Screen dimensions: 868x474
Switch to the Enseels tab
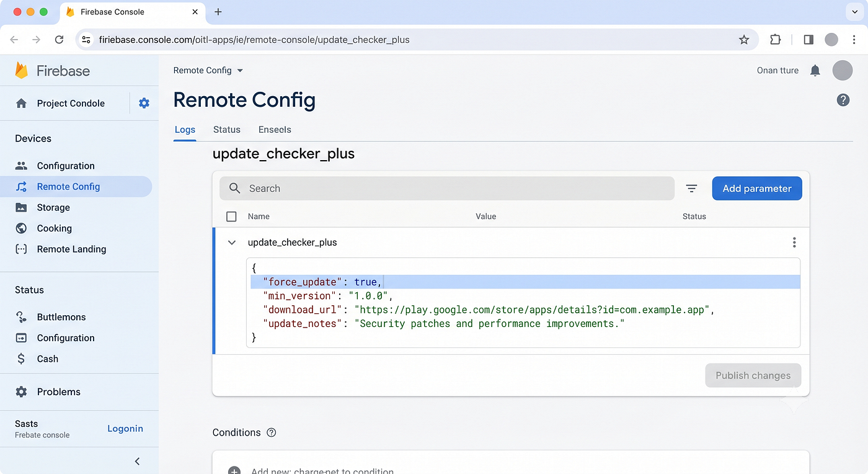[x=275, y=130]
